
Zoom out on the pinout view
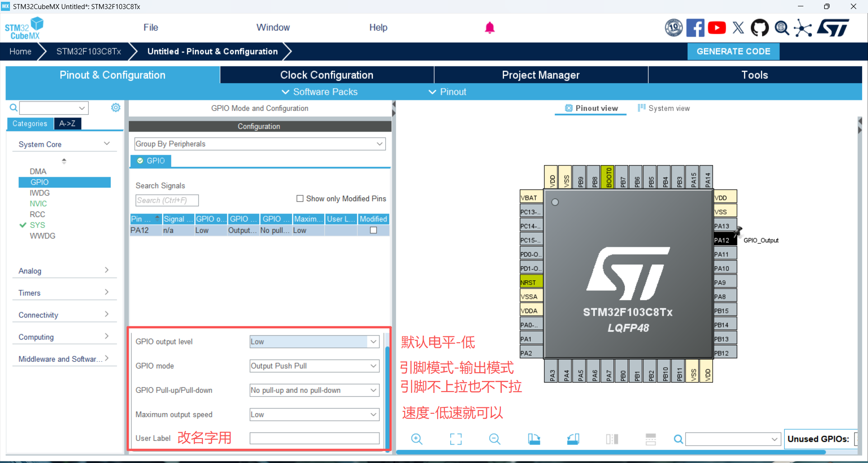tap(495, 439)
